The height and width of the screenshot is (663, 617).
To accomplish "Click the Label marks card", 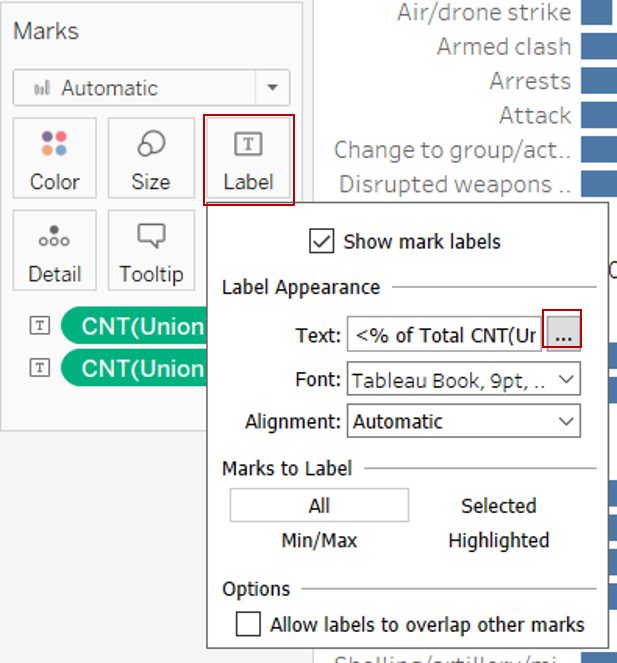I will (x=248, y=160).
